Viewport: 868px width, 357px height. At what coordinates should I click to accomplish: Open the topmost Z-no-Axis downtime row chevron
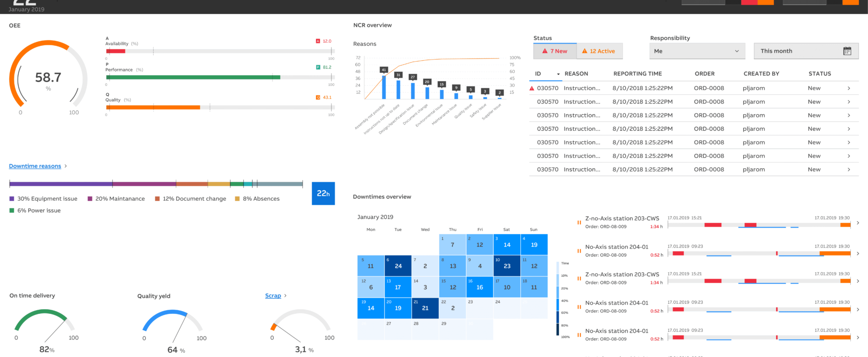click(858, 223)
